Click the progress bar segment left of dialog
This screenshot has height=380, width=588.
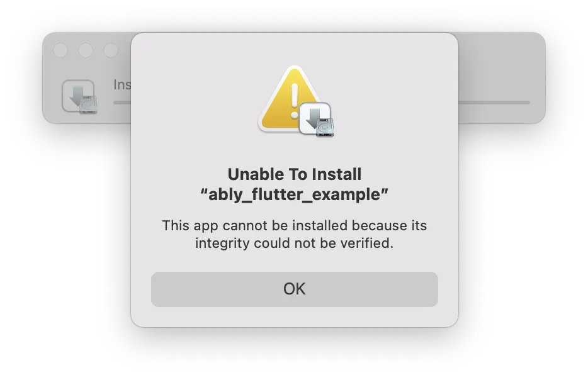click(122, 103)
